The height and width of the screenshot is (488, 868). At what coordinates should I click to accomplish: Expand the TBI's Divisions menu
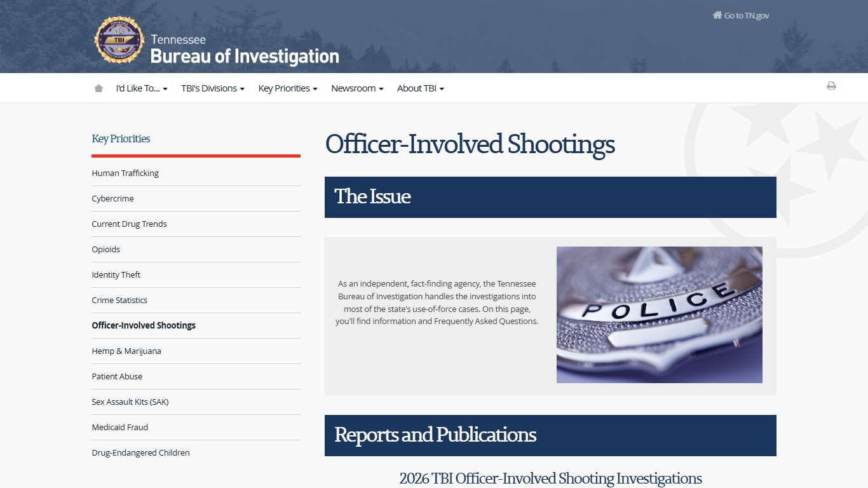(x=212, y=88)
